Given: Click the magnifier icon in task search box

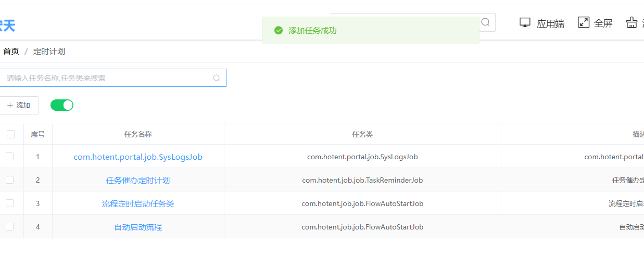Looking at the screenshot, I should pos(217,78).
